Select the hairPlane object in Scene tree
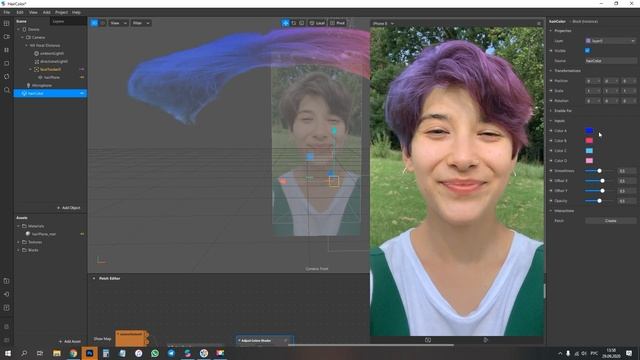This screenshot has width=640, height=360. click(51, 77)
